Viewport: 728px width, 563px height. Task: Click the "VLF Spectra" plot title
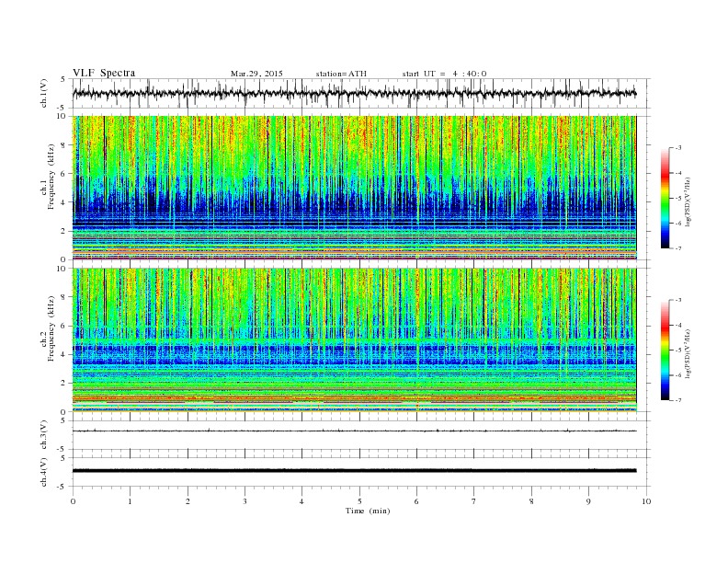coord(104,73)
